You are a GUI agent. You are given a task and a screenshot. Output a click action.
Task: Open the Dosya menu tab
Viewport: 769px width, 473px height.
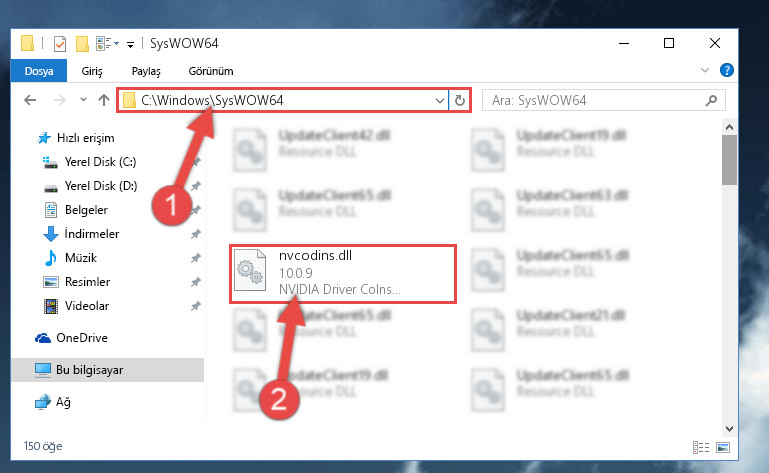pyautogui.click(x=39, y=71)
